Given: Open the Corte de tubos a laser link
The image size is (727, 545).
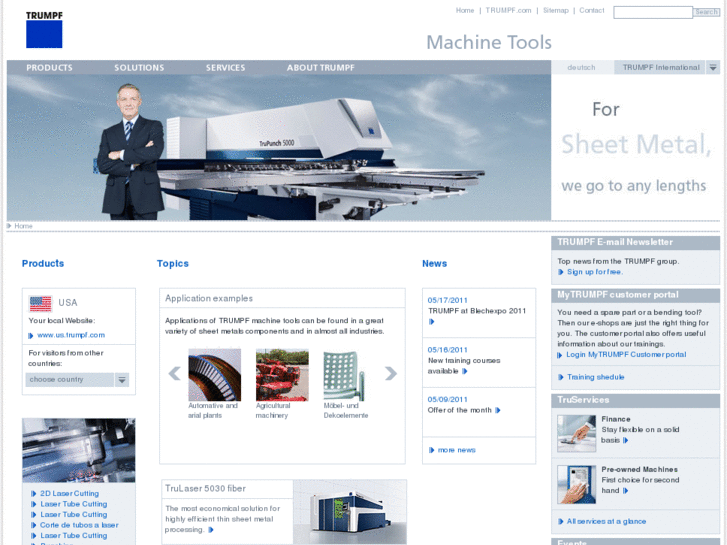Looking at the screenshot, I should coord(79,525).
